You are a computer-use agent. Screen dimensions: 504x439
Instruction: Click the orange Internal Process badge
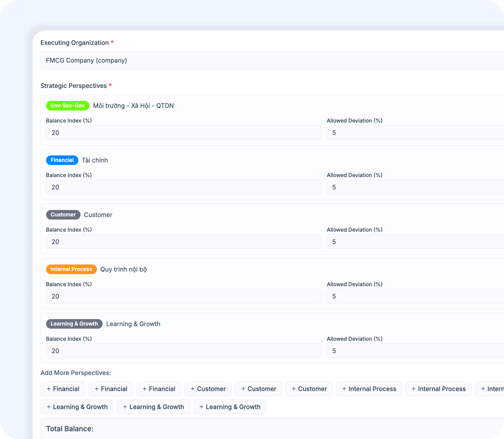point(71,269)
